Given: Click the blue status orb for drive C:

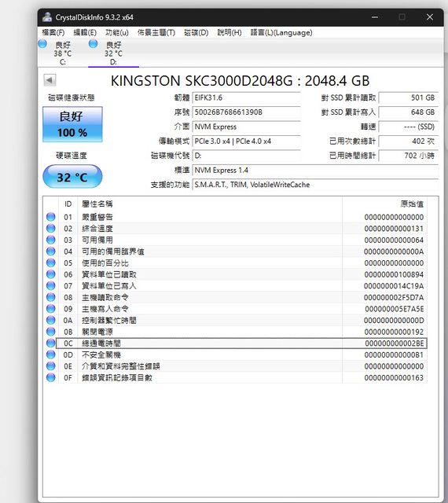Looking at the screenshot, I should click(42, 44).
